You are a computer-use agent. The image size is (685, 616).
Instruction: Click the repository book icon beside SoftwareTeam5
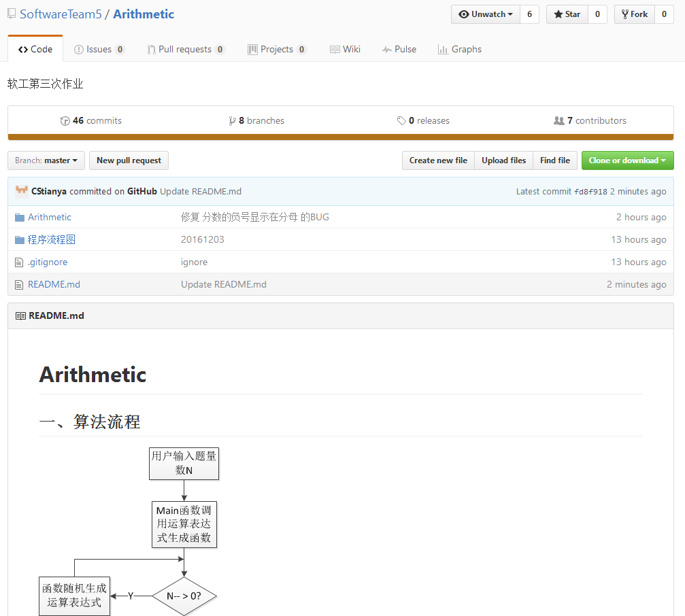tap(12, 14)
